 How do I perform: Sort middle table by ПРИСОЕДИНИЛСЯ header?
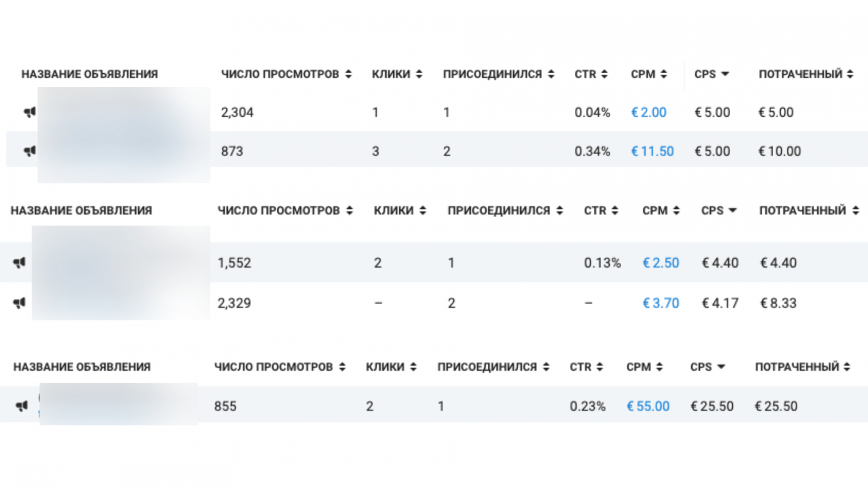pyautogui.click(x=499, y=210)
